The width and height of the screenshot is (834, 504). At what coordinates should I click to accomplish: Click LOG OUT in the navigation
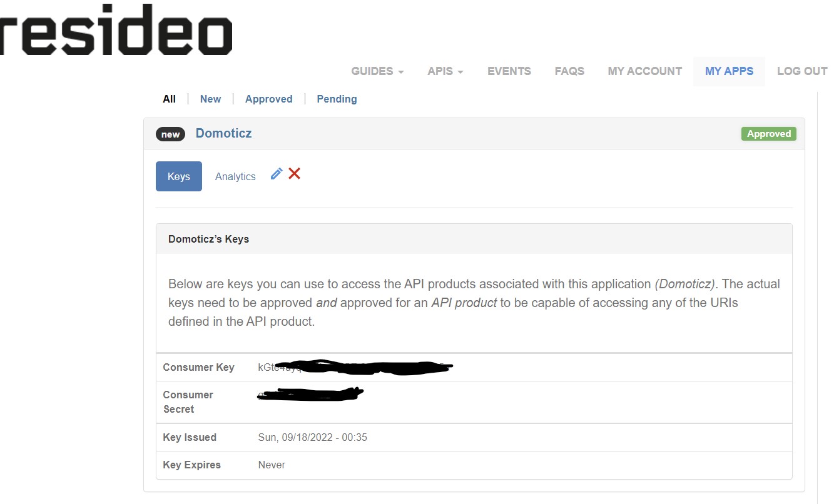(802, 71)
